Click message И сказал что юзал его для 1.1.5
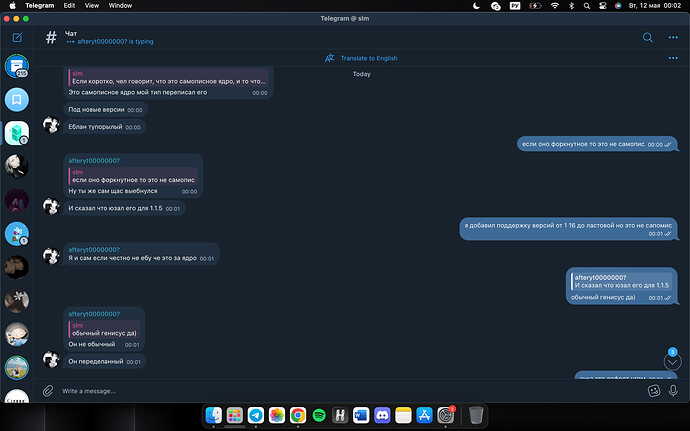 point(124,208)
